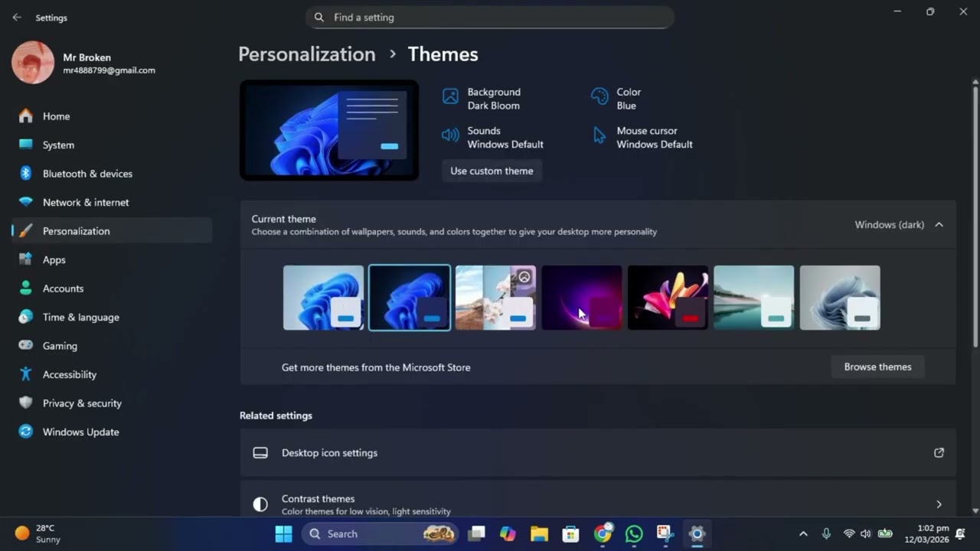Click the Color palette icon
Image resolution: width=980 pixels, height=551 pixels.
(599, 96)
